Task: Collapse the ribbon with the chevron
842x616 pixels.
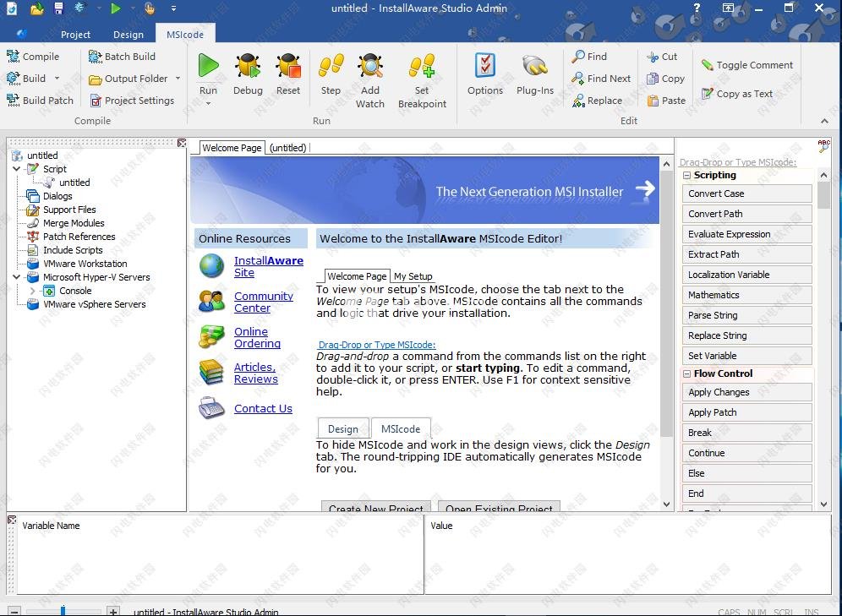Action: (824, 122)
